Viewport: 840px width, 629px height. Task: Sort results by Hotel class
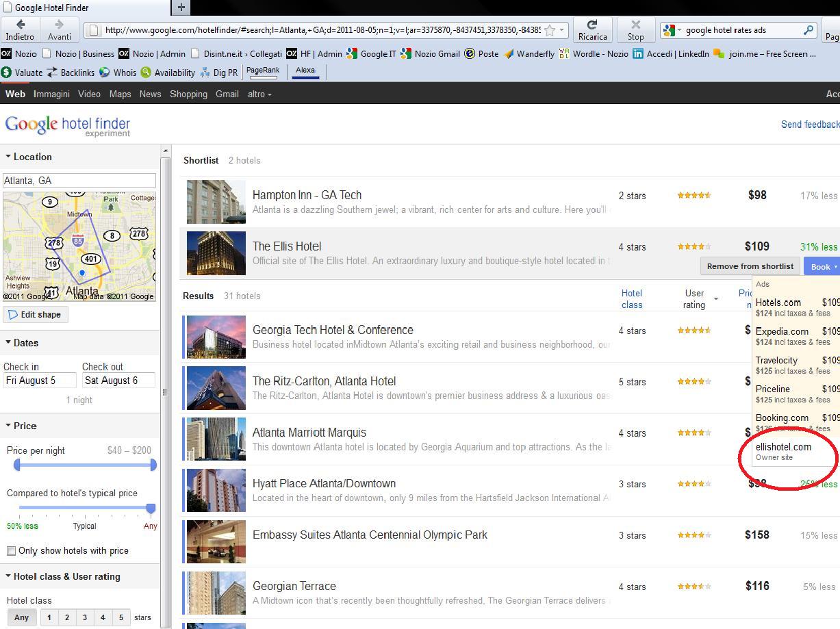click(632, 298)
